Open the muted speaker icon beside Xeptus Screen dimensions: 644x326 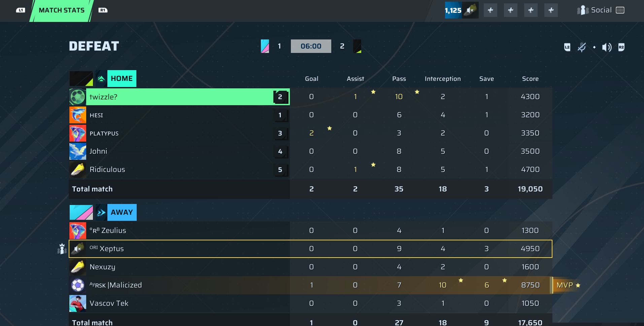(78, 249)
